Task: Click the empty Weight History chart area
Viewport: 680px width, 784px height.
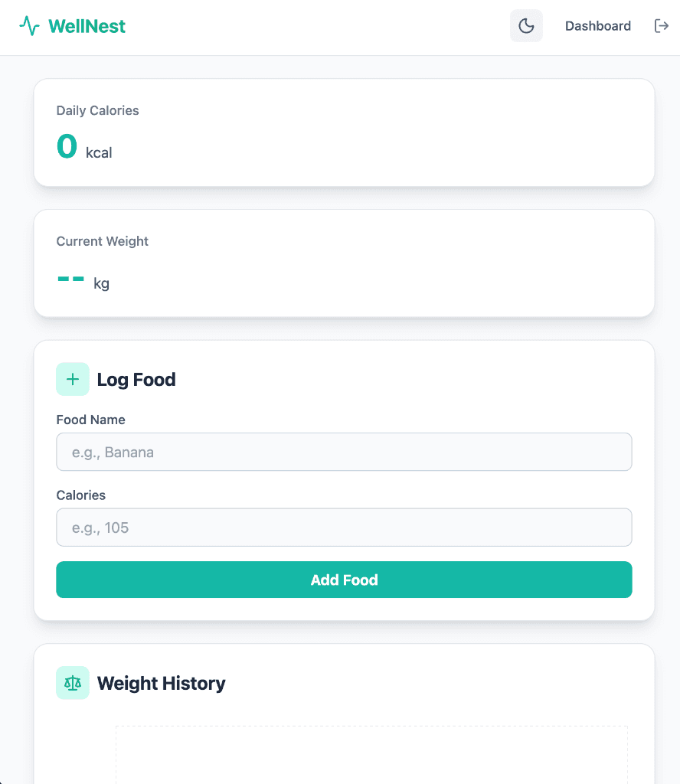Action: coord(371,758)
